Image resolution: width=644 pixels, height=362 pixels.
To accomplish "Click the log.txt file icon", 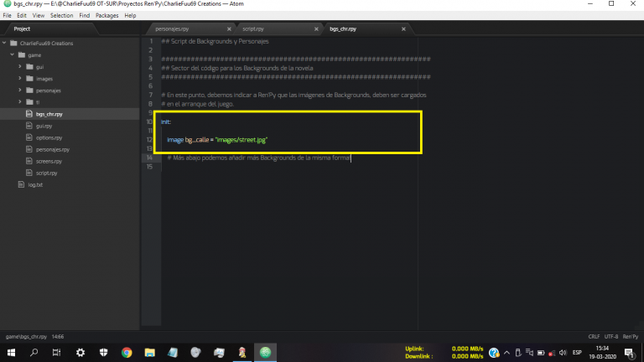I will (x=21, y=184).
